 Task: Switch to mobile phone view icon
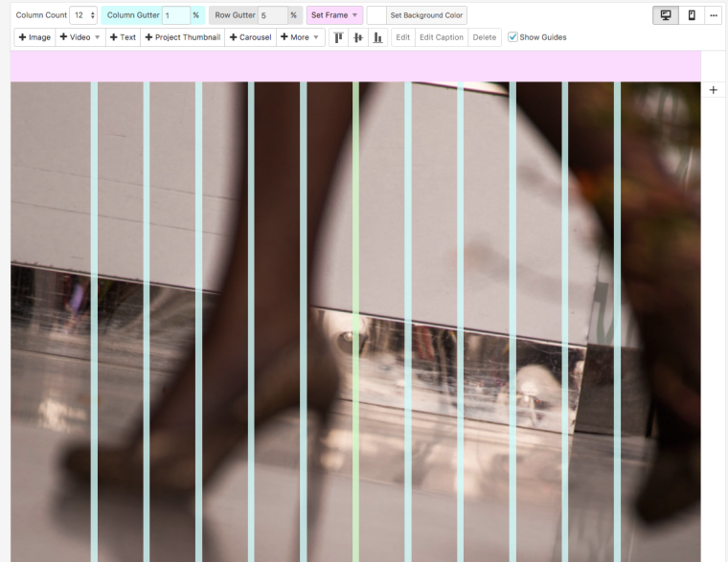(x=692, y=15)
